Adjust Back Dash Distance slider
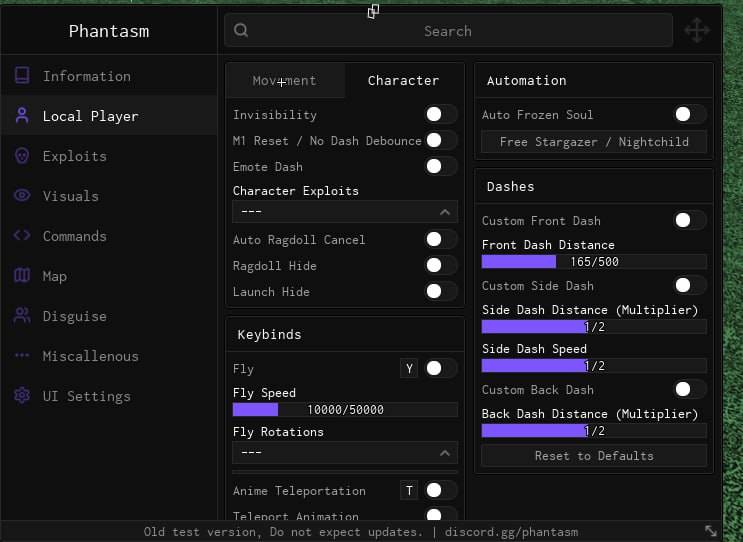Screen dimensions: 743x542 click(594, 430)
